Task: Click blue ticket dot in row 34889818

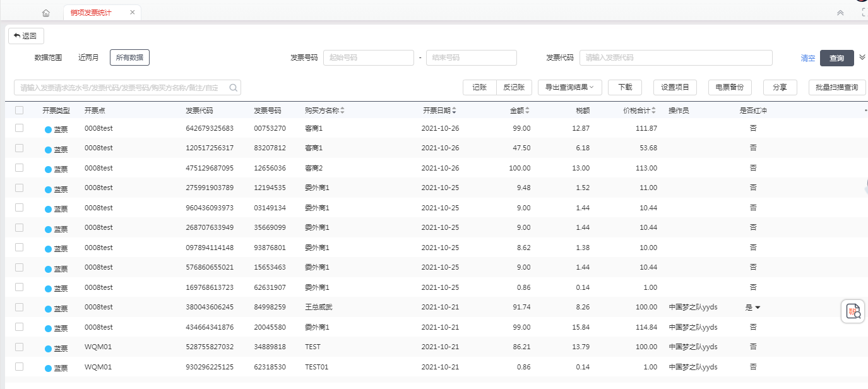Action: (49, 349)
